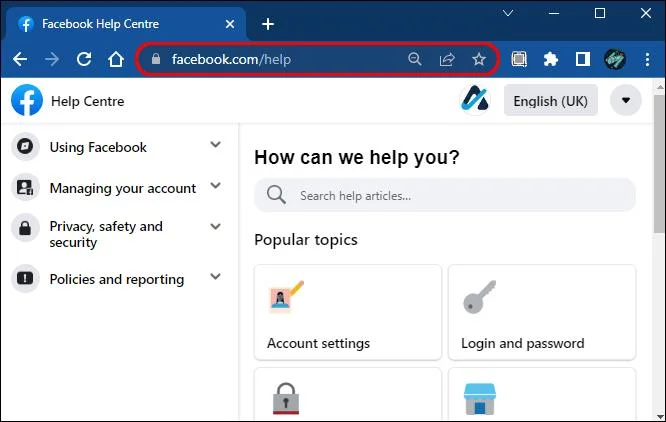Change language via English (UK) button
666x422 pixels.
pyautogui.click(x=550, y=100)
